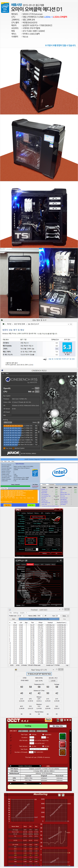Click the Windows Experience Index score details link
The width and height of the screenshot is (78, 868).
click(61, 359)
